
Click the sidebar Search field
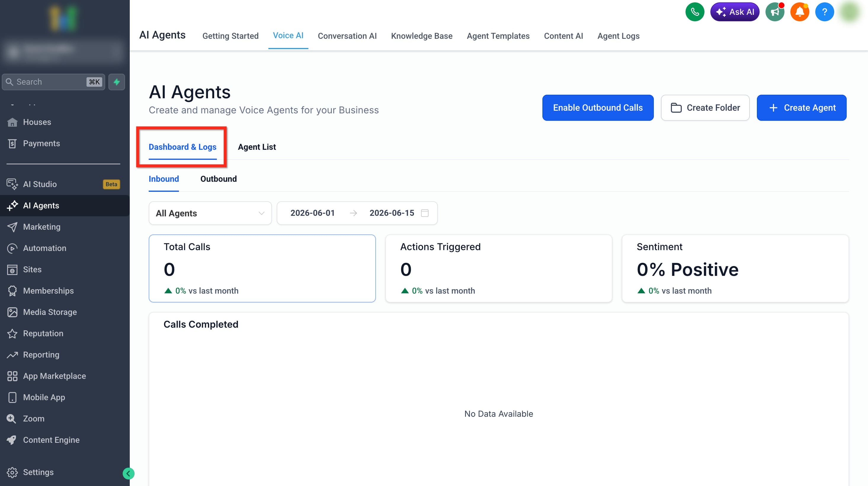point(53,82)
